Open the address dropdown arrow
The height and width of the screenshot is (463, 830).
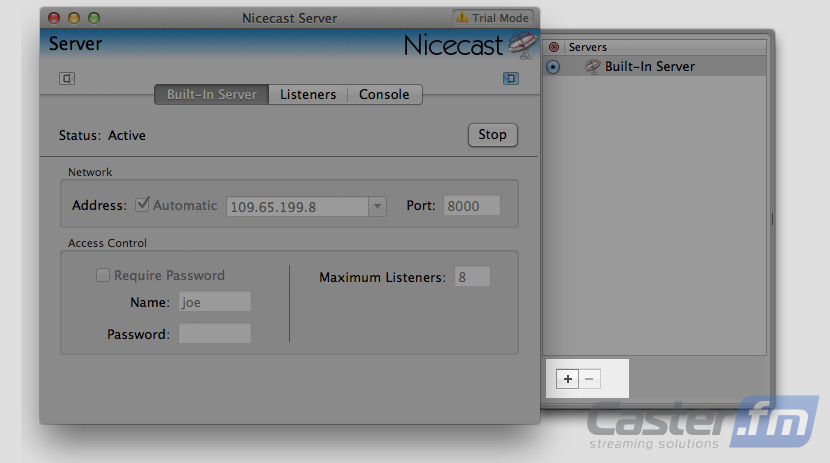(377, 206)
